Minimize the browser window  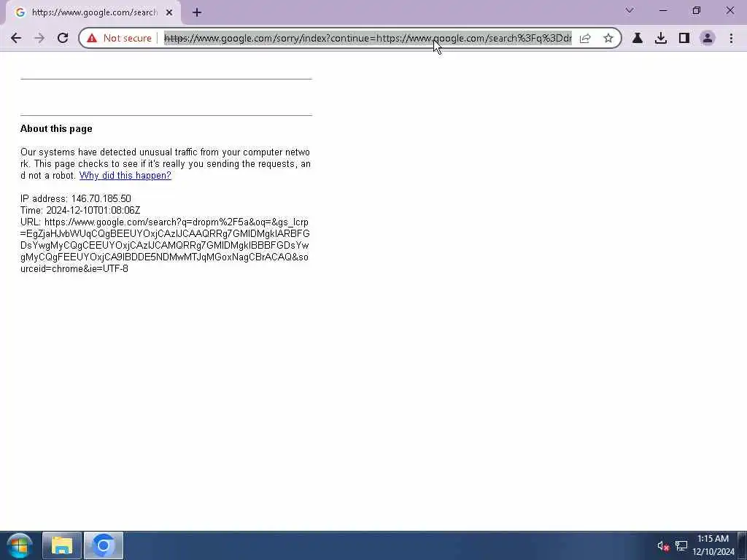(x=663, y=10)
